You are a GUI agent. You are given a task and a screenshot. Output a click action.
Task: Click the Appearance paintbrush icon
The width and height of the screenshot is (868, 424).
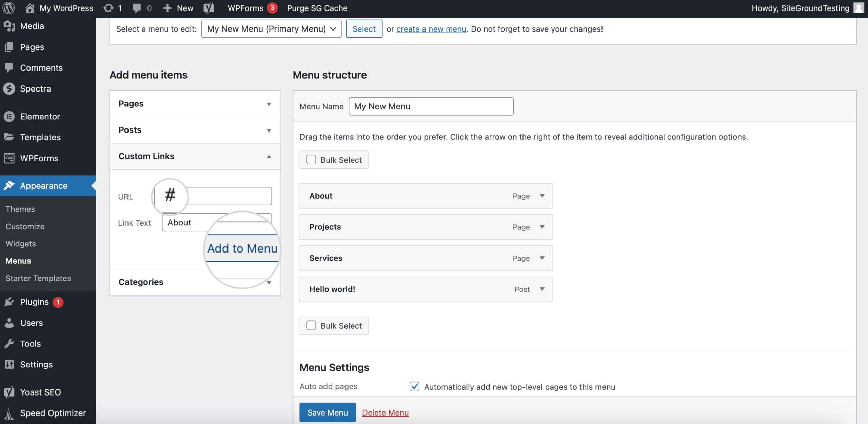click(x=9, y=185)
